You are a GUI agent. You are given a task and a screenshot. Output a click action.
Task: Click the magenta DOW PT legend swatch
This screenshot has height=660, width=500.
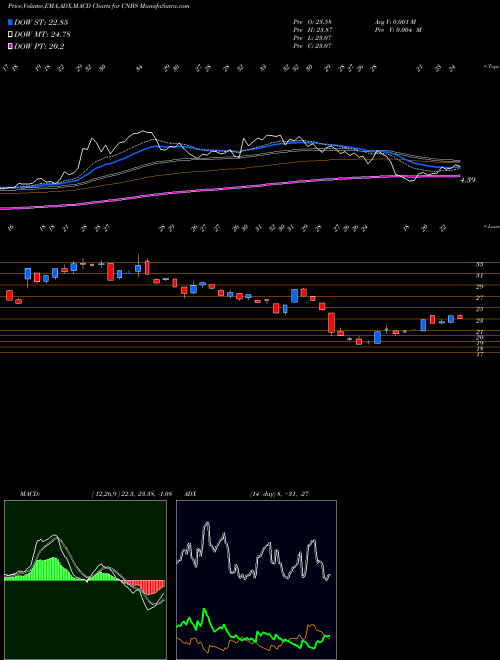(x=10, y=46)
